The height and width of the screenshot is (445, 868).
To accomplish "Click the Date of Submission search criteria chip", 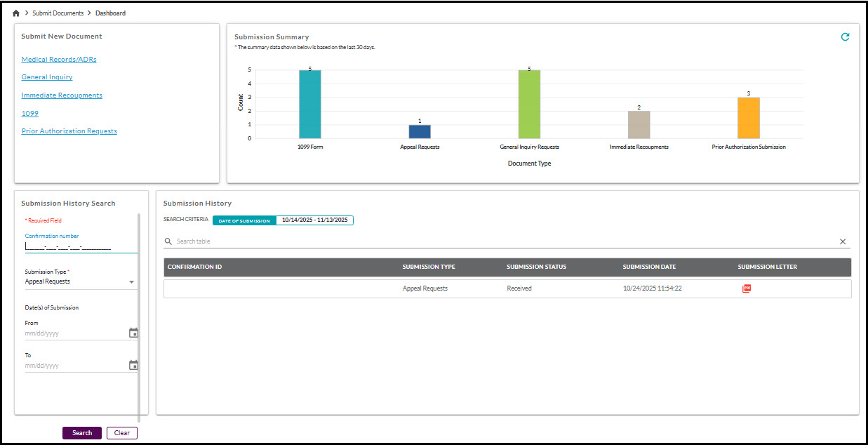I will pos(243,220).
